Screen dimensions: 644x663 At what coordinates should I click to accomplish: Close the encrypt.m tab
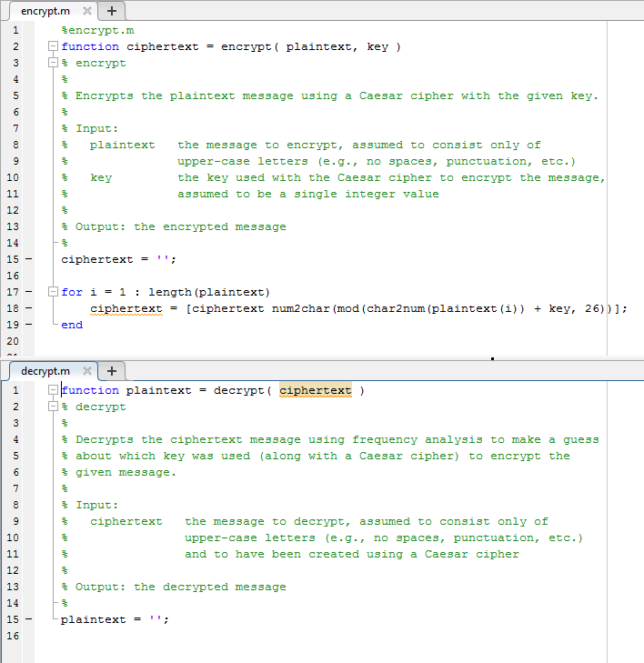pos(87,11)
